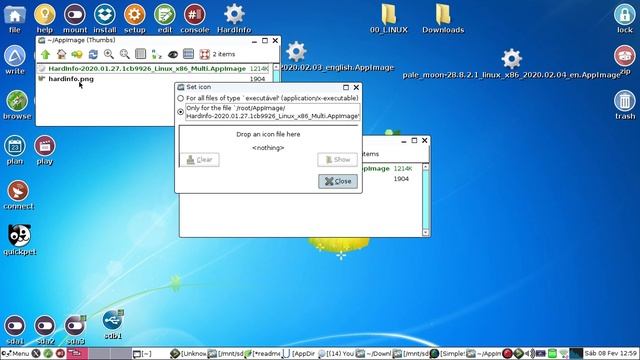The height and width of the screenshot is (360, 640).
Task: Launch the browse desktop icon
Action: click(17, 105)
